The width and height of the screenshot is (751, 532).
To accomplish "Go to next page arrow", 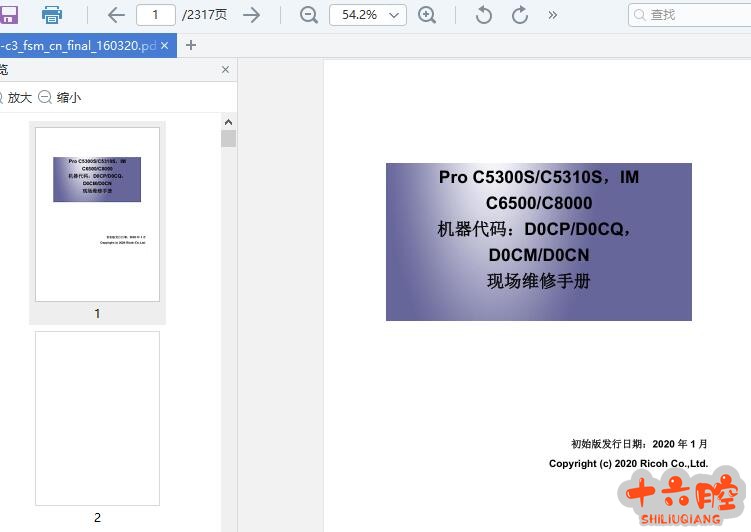I will pos(252,15).
